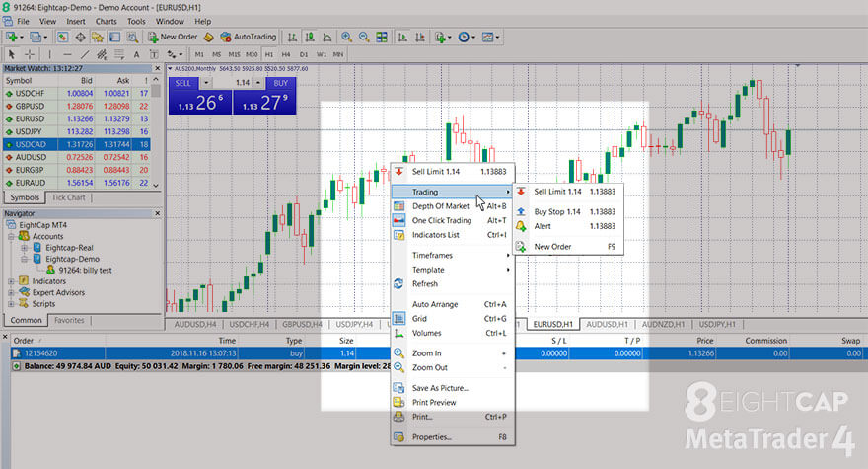Screen dimensions: 868x469
Task: Select the equidistant channel tool
Action: pyautogui.click(x=102, y=54)
